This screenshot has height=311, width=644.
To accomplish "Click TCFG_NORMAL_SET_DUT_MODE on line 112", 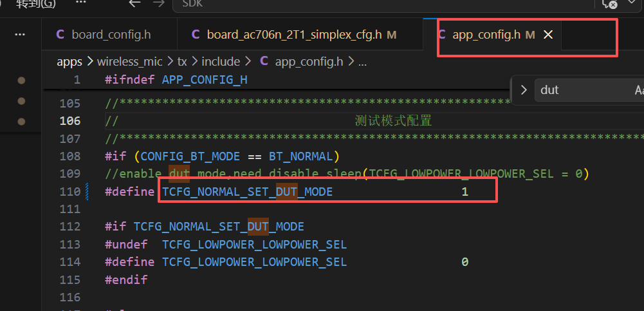I will coord(219,227).
